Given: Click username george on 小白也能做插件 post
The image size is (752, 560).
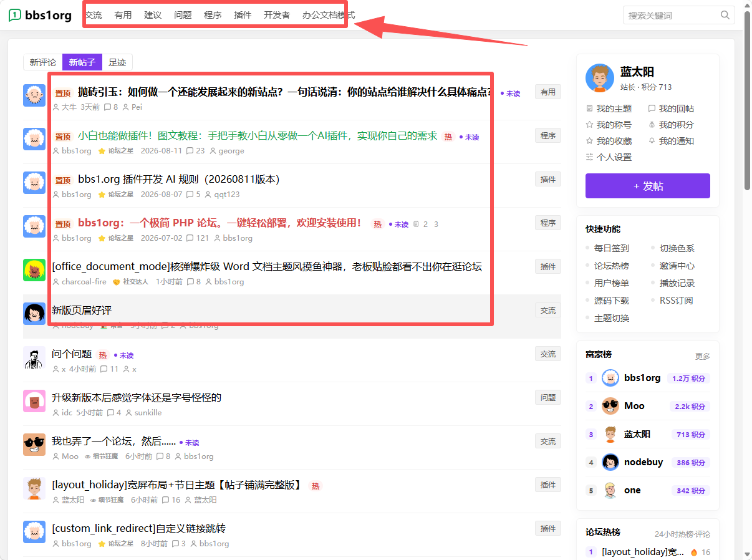Looking at the screenshot, I should click(x=231, y=151).
